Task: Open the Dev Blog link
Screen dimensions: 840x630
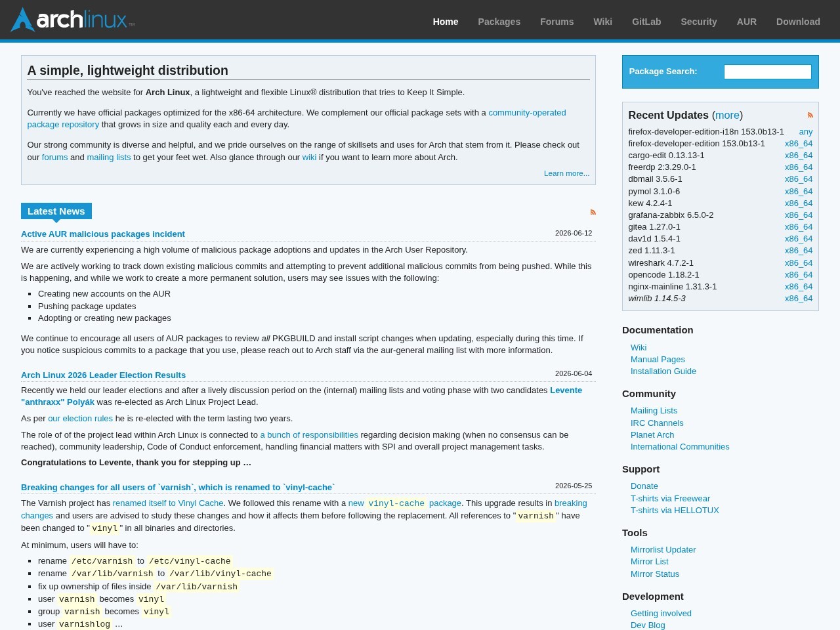Action: click(x=648, y=625)
